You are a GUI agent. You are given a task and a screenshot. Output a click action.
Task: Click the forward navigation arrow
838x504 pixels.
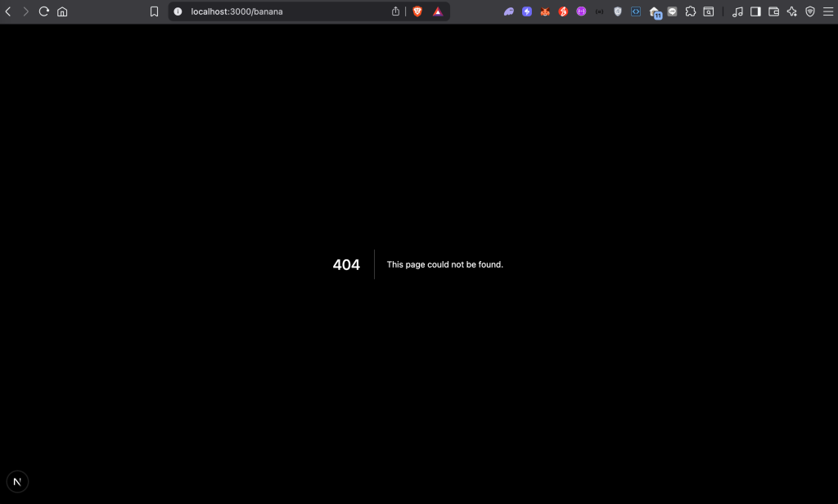(25, 11)
